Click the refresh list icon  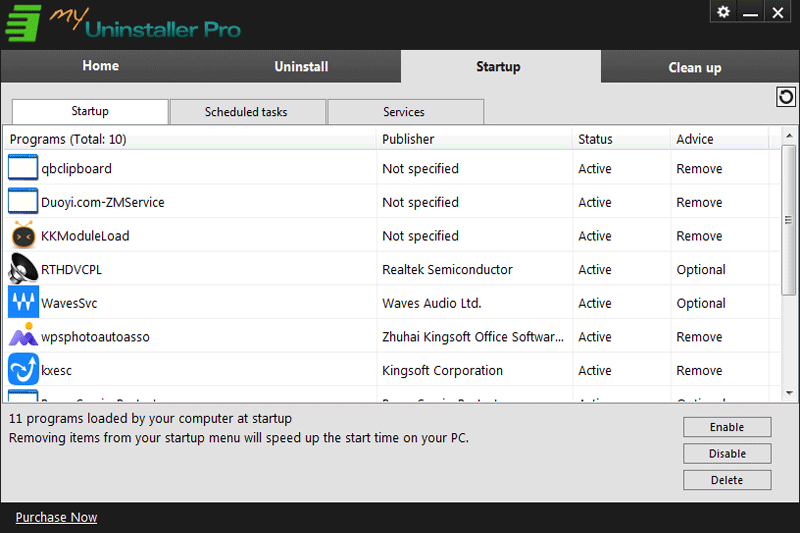point(786,96)
